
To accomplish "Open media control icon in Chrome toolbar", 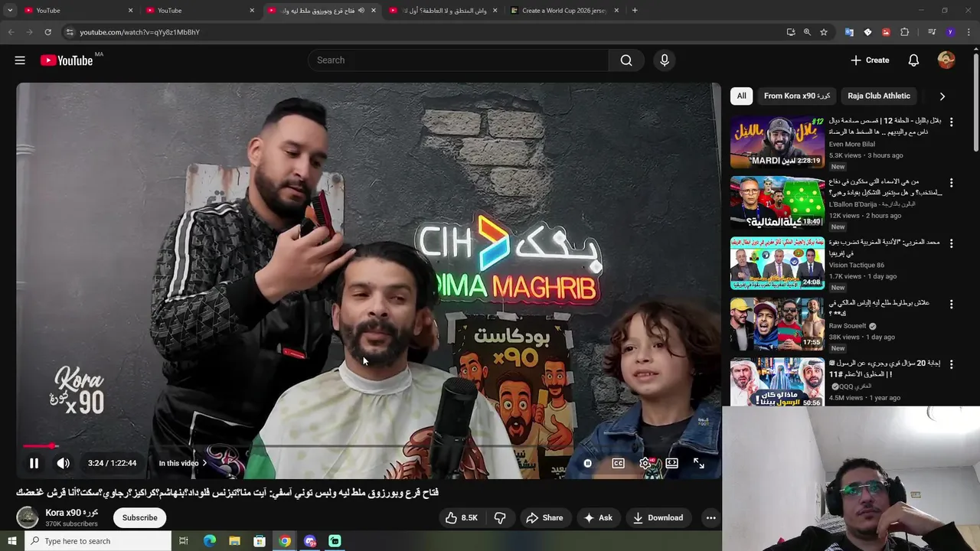I will point(932,32).
